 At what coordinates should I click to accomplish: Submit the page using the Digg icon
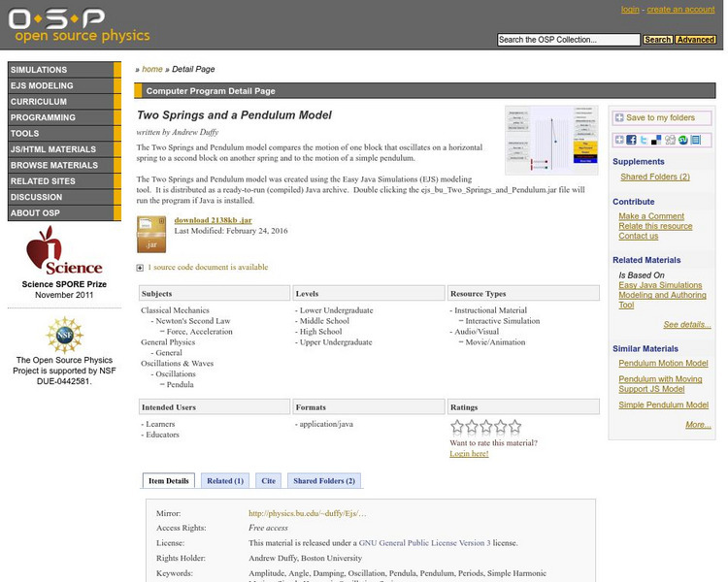[670, 140]
